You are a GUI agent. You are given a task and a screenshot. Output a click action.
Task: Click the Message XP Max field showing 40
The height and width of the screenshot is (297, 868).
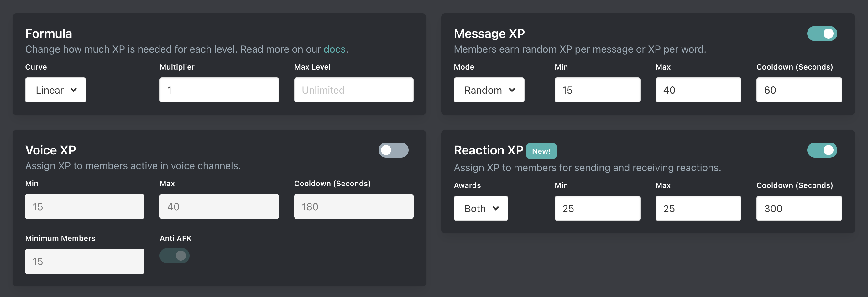(x=698, y=90)
